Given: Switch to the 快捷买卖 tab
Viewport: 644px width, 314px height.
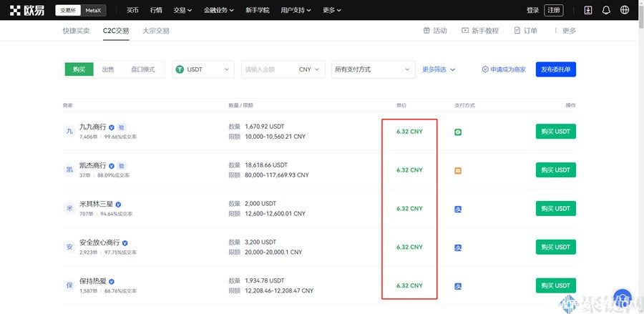Looking at the screenshot, I should point(77,31).
